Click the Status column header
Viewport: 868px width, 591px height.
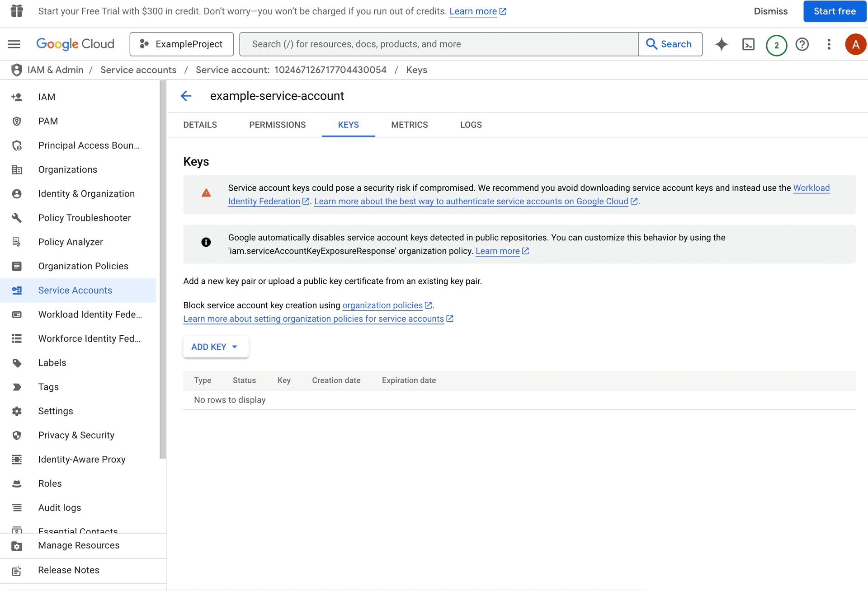tap(244, 380)
